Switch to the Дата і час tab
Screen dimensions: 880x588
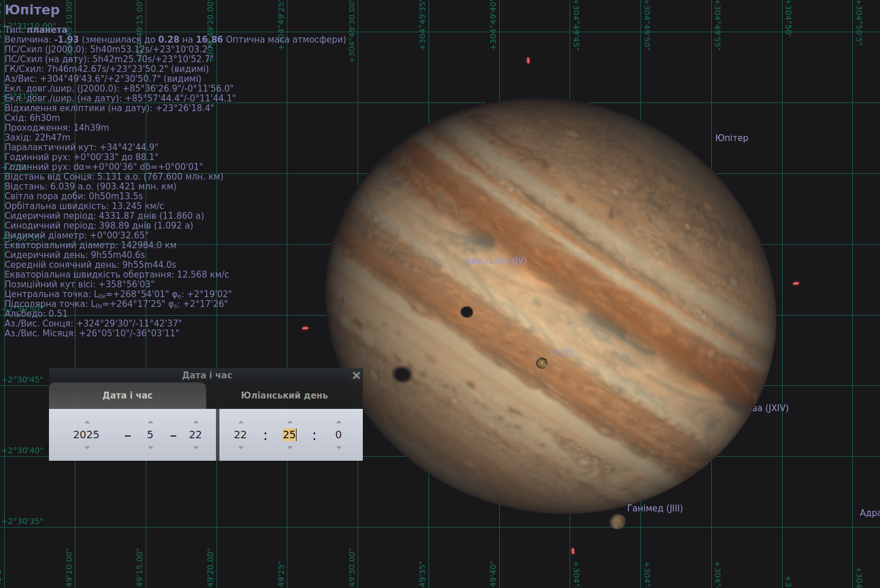(127, 396)
